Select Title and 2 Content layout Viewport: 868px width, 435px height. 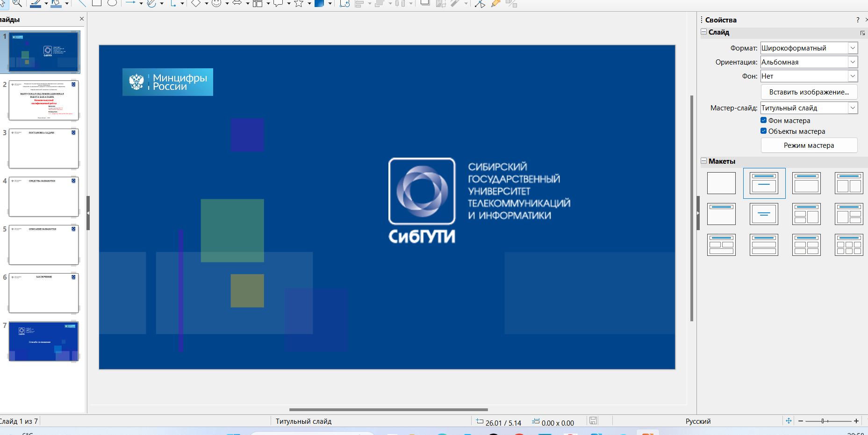849,183
